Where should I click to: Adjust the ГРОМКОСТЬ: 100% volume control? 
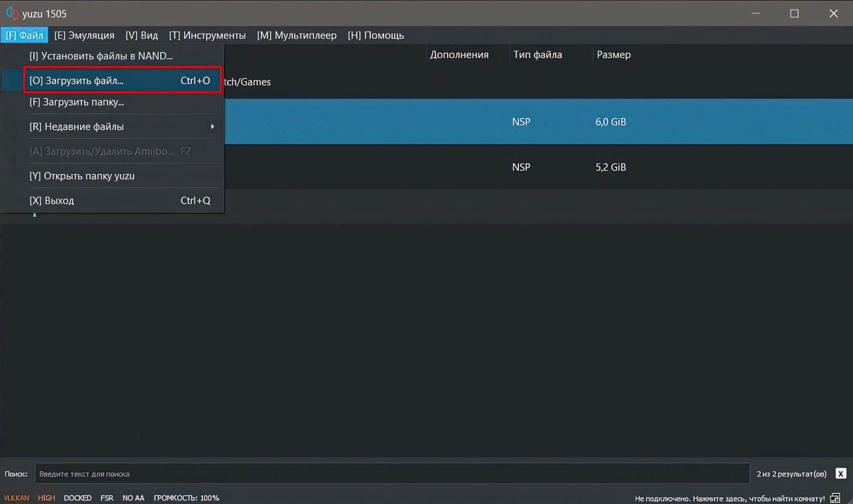[186, 498]
